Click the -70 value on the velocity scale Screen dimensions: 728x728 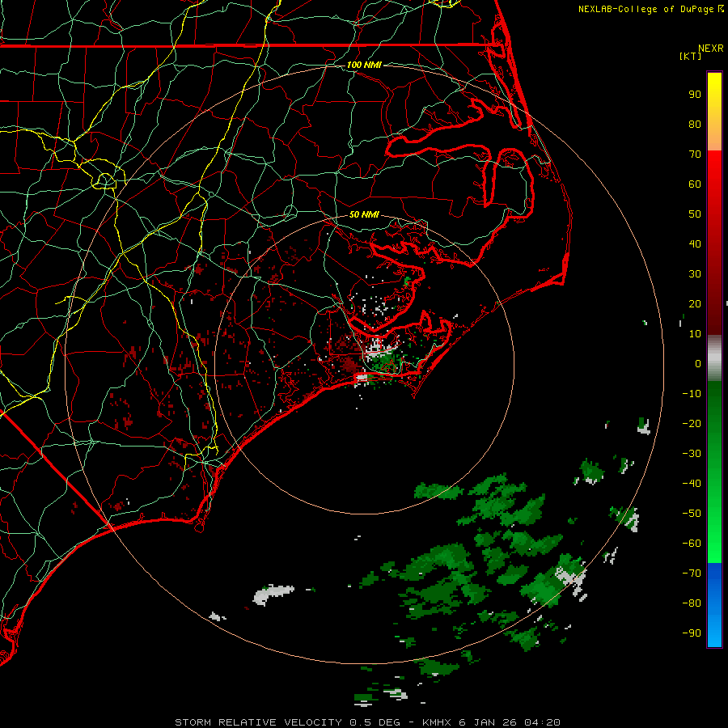tap(692, 573)
